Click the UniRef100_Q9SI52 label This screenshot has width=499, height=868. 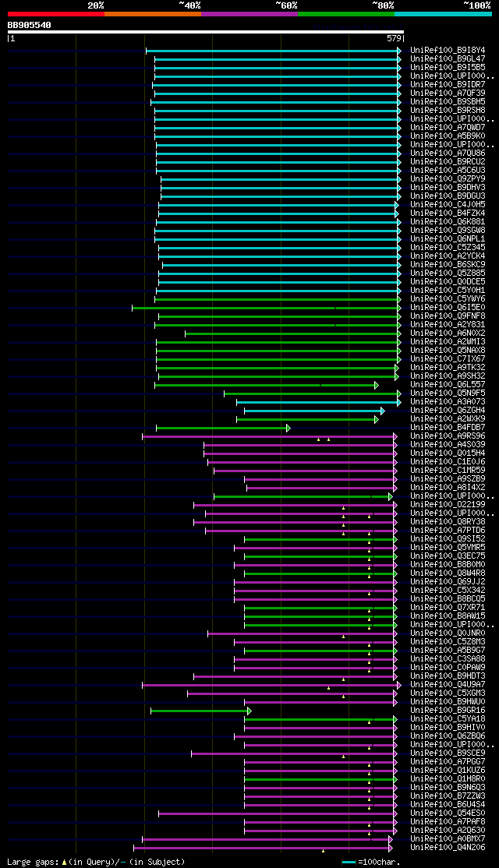(x=448, y=539)
